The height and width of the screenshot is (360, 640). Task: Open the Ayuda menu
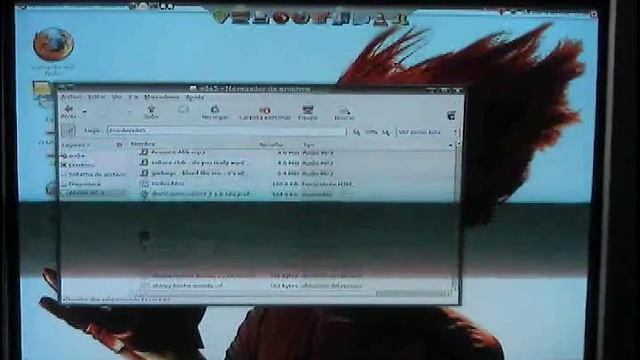195,97
